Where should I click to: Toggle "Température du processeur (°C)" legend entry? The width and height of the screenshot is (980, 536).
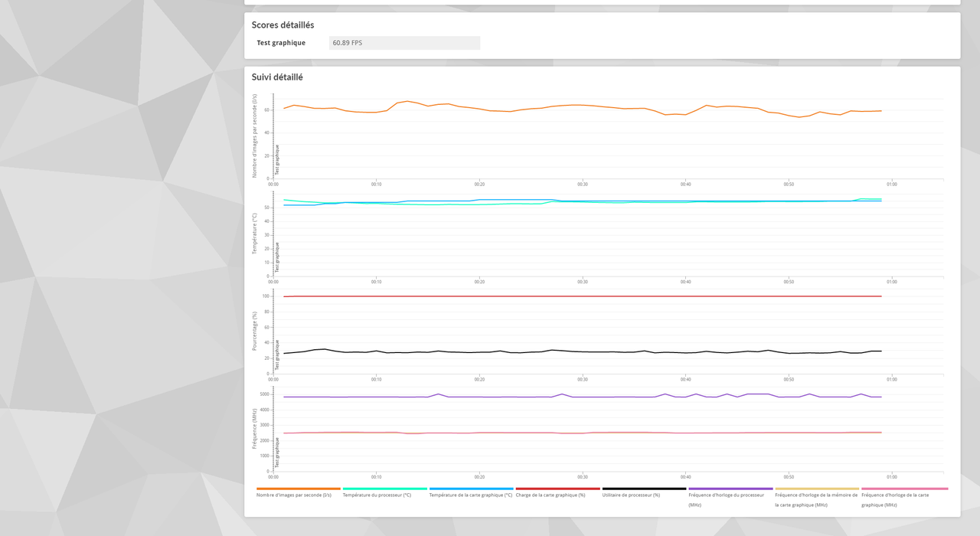coord(384,492)
